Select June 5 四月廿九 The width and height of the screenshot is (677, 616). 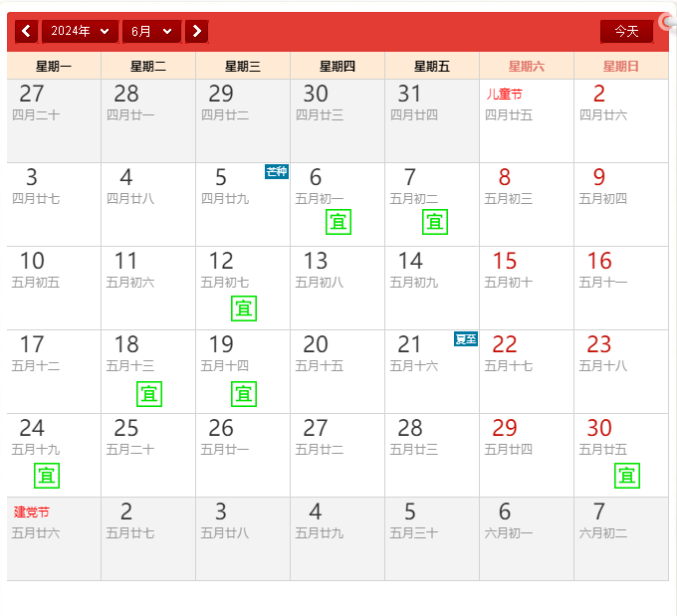pyautogui.click(x=243, y=205)
